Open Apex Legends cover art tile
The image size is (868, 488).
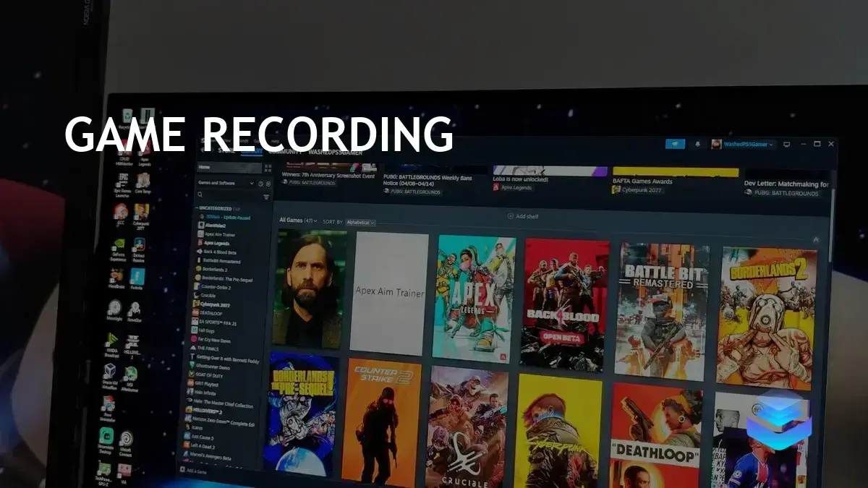pyautogui.click(x=474, y=299)
